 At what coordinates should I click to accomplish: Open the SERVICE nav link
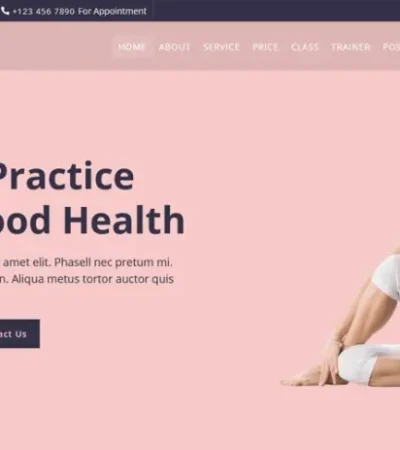(x=221, y=47)
